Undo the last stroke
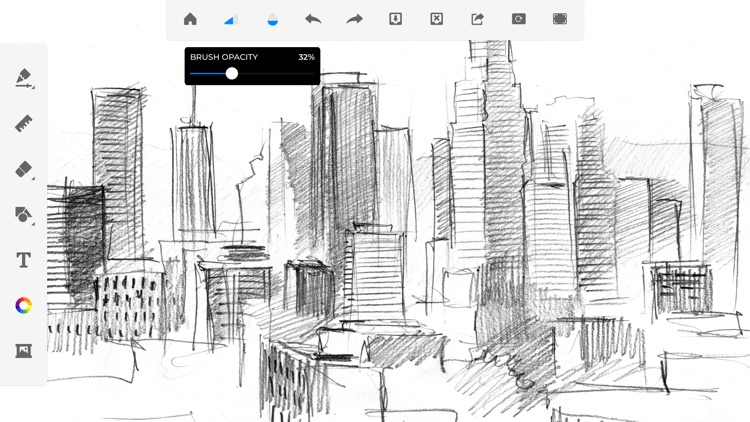The height and width of the screenshot is (422, 750). [313, 19]
